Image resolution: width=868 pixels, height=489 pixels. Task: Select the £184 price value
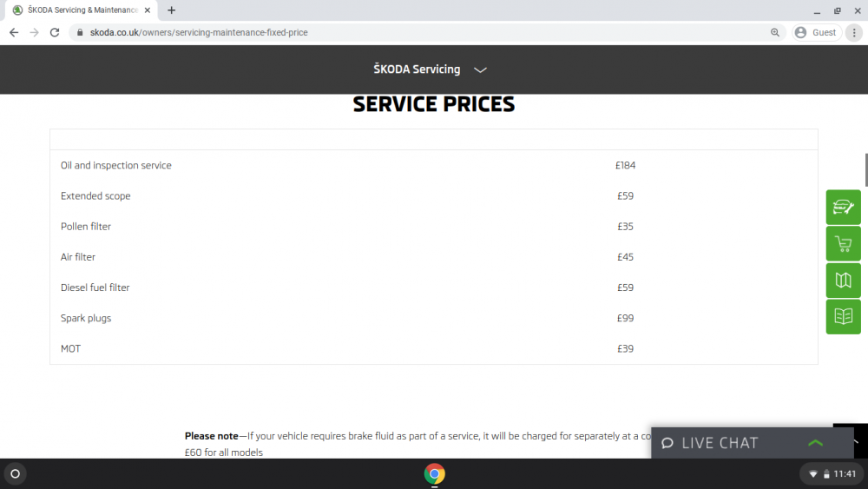tap(626, 166)
